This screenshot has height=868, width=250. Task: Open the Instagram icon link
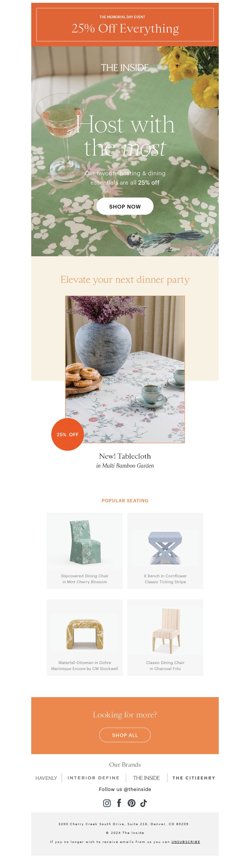pyautogui.click(x=107, y=803)
